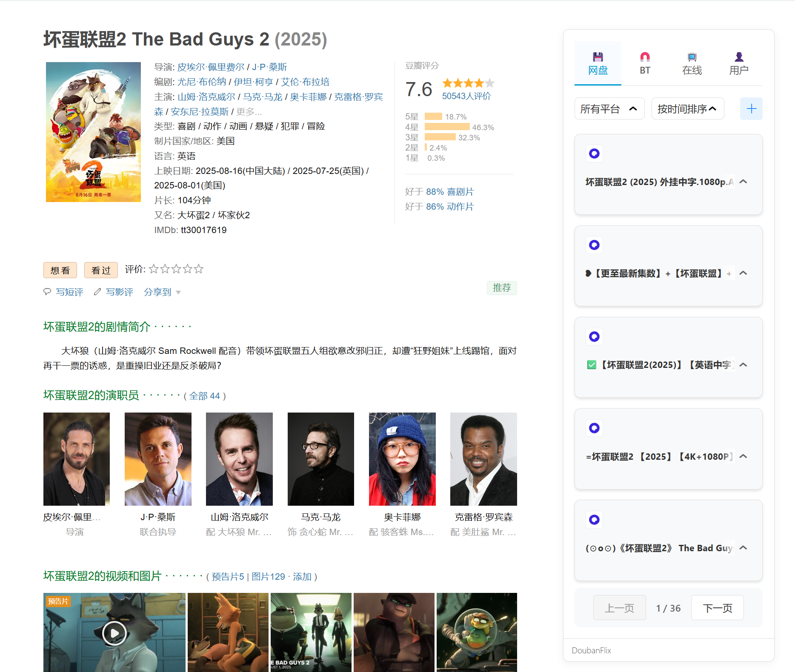Set a five-star rating on the stars
Viewport: 795px width, 672px height.
pyautogui.click(x=198, y=269)
